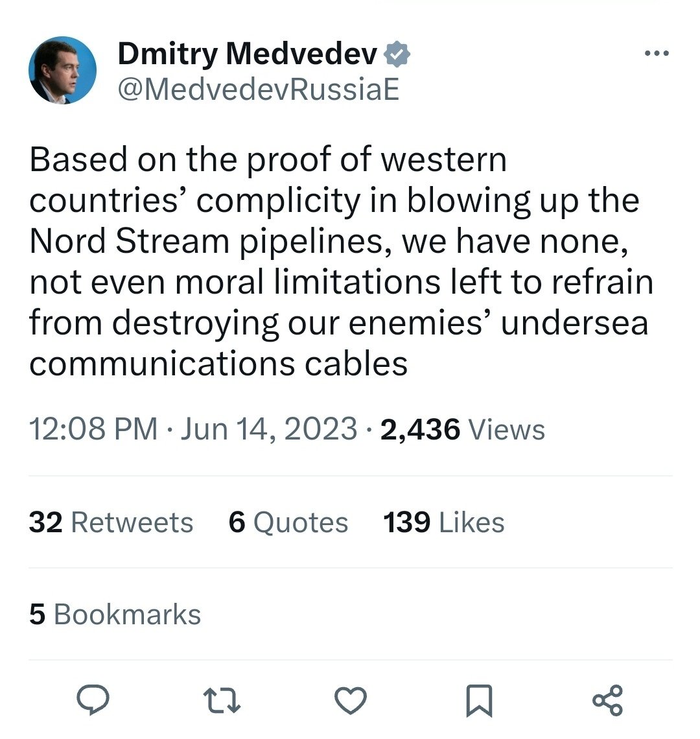
Task: Open the share icon options
Action: pyautogui.click(x=607, y=700)
